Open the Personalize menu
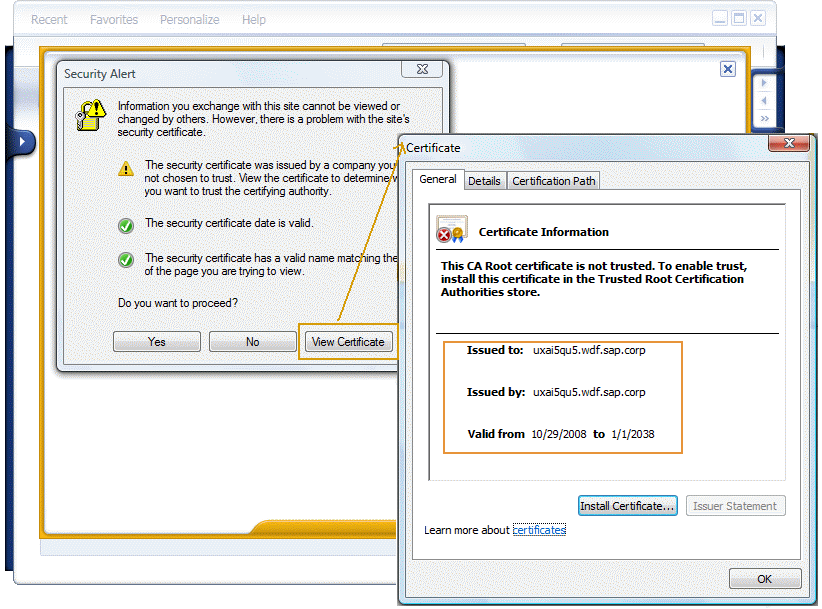The image size is (822, 609). pyautogui.click(x=189, y=19)
